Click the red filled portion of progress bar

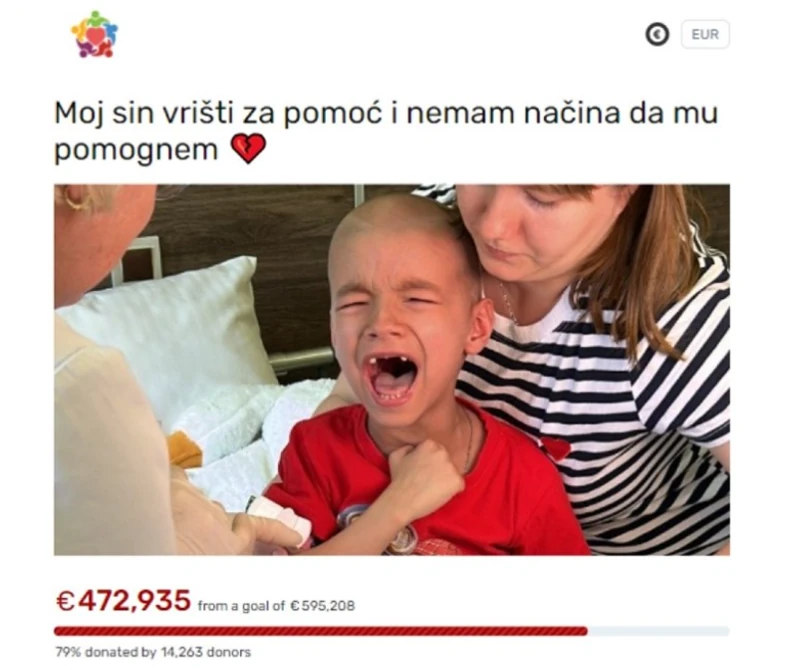pos(320,631)
